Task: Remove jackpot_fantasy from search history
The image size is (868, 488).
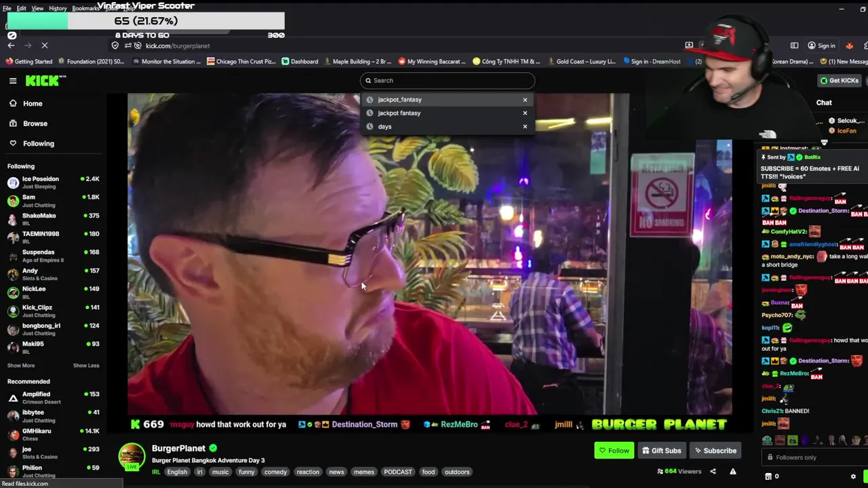Action: click(525, 100)
